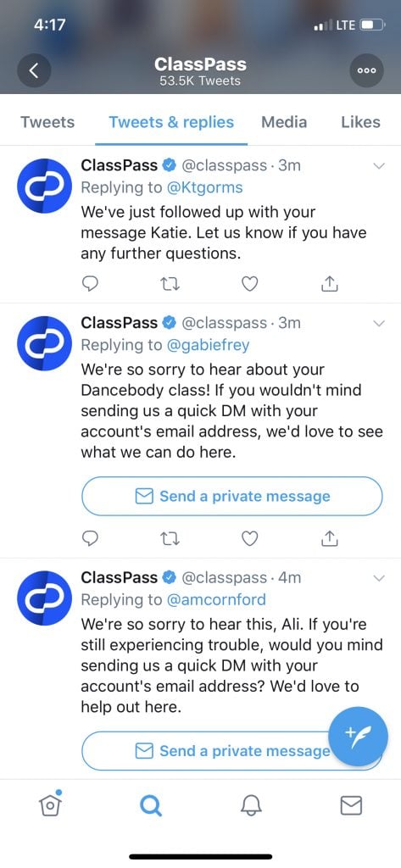Open Notifications bell in bottom bar
401x868 pixels.
click(x=250, y=805)
